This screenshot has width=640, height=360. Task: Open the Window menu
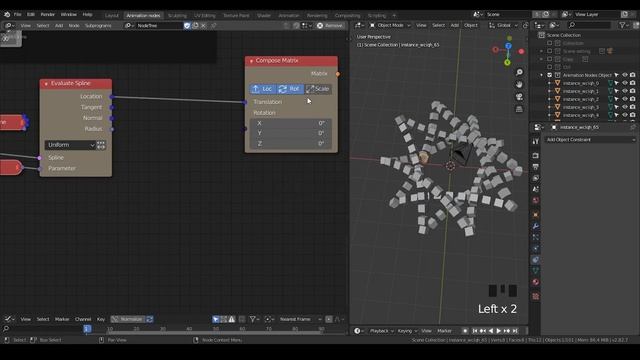coord(69,14)
